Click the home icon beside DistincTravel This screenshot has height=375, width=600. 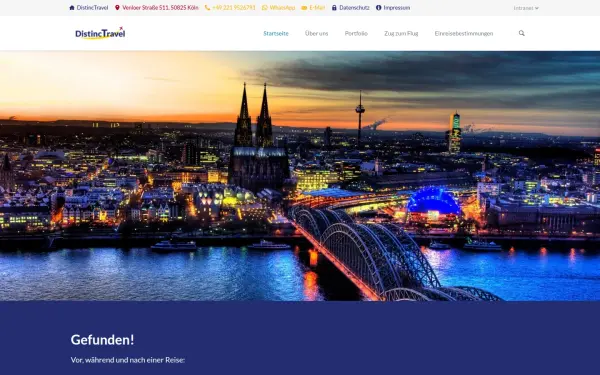click(x=72, y=8)
